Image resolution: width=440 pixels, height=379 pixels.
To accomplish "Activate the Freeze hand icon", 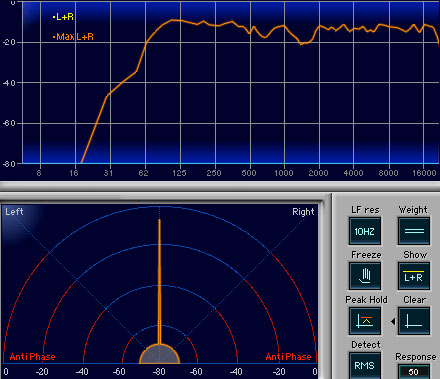I will coord(365,276).
